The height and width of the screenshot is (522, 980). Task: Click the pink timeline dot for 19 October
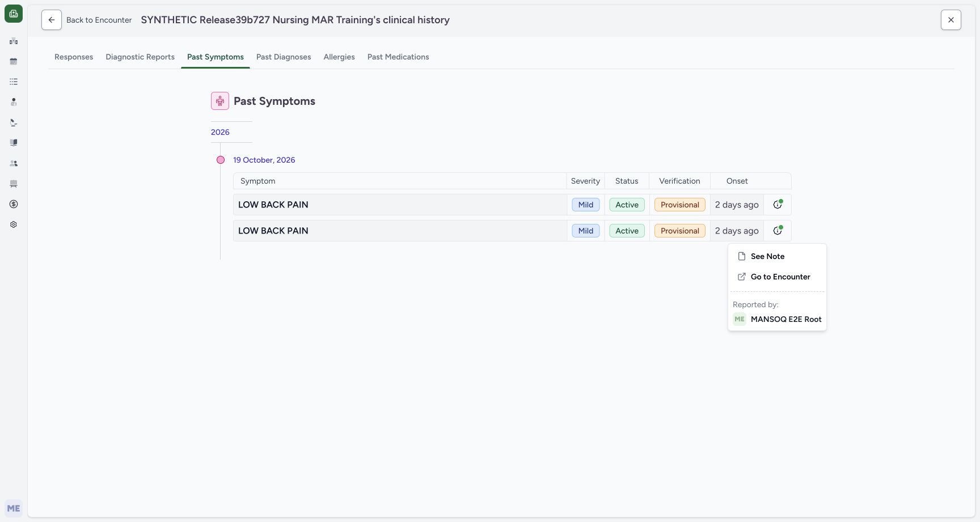pyautogui.click(x=221, y=160)
